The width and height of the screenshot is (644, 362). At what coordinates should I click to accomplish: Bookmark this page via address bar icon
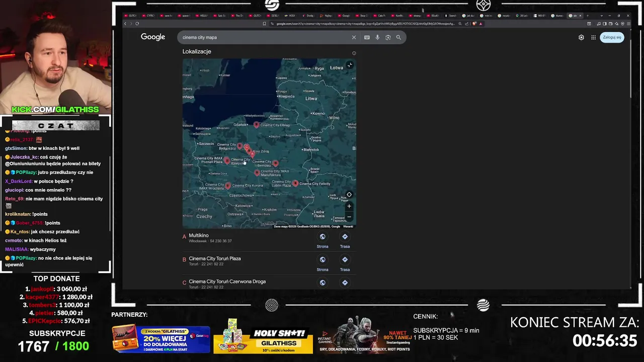point(265,24)
